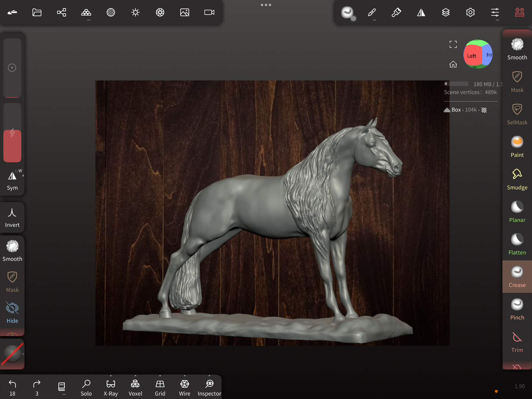This screenshot has height=399, width=532.
Task: Open the scene hierarchy menu
Action: pos(61,13)
